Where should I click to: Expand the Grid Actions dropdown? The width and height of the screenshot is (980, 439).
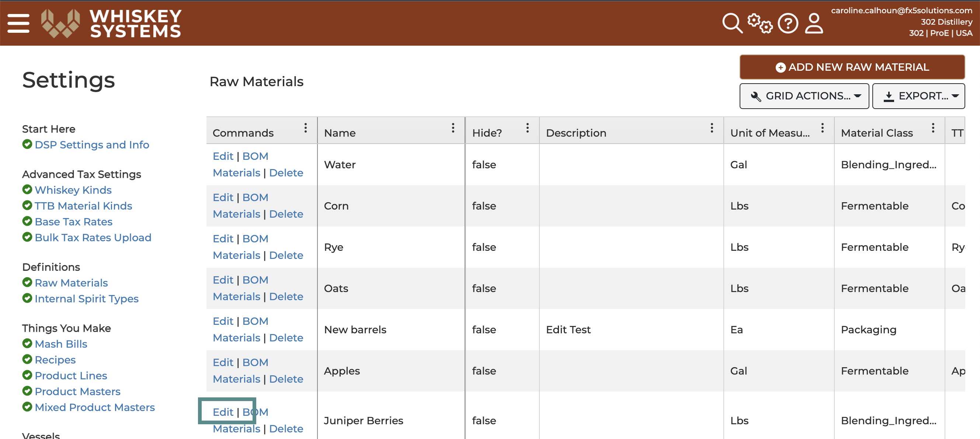804,96
